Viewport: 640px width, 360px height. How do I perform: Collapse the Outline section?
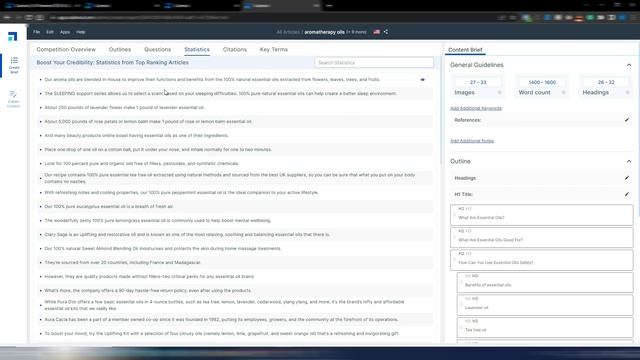[x=629, y=162]
